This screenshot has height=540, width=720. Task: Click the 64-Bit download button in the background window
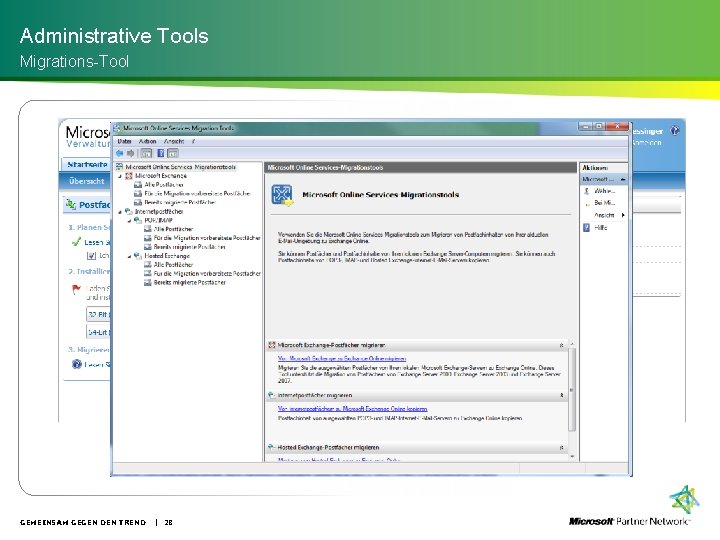coord(98,332)
